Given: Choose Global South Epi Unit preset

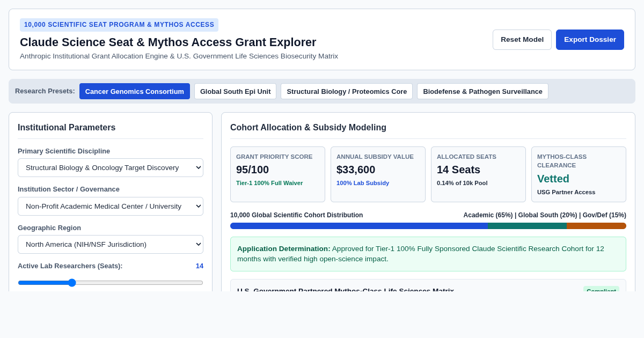Looking at the screenshot, I should point(235,91).
